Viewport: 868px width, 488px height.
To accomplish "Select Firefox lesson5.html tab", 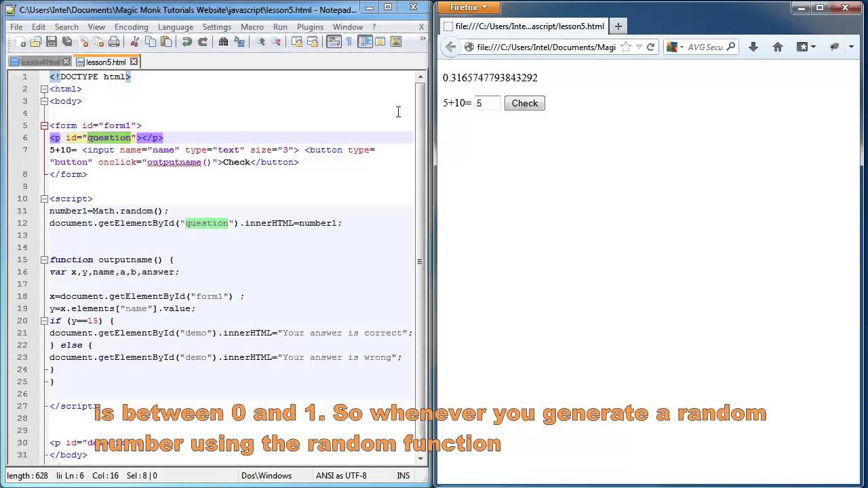I will [524, 26].
